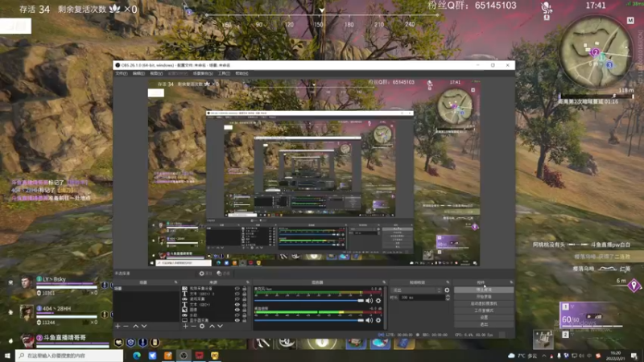Open the 视图 menu in OBS
644x362 pixels.
pyautogui.click(x=156, y=73)
